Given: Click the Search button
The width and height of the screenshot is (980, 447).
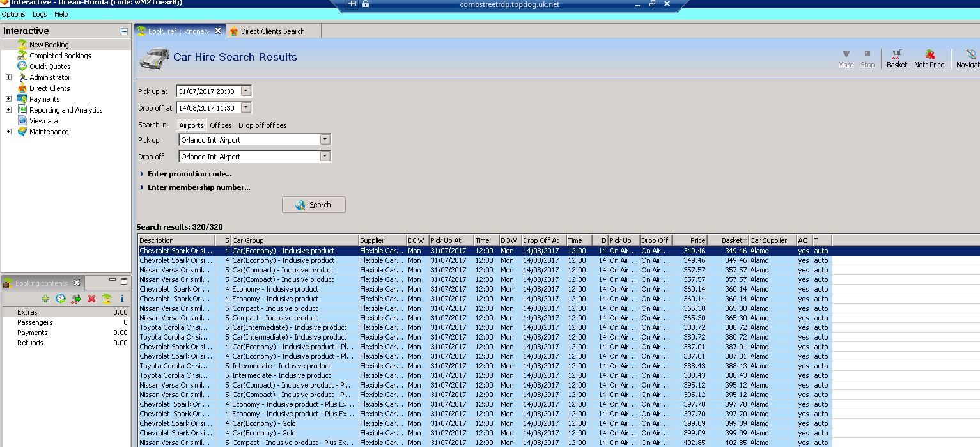Looking at the screenshot, I should (314, 205).
